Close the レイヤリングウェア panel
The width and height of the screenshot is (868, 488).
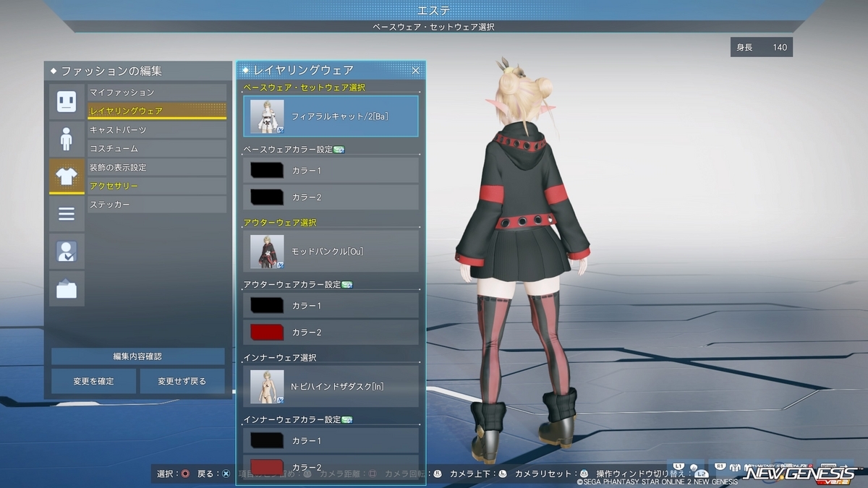[416, 70]
